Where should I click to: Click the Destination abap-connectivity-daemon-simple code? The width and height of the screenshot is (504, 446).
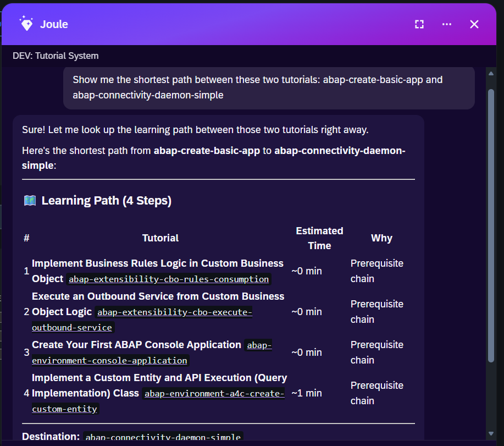pos(163,437)
